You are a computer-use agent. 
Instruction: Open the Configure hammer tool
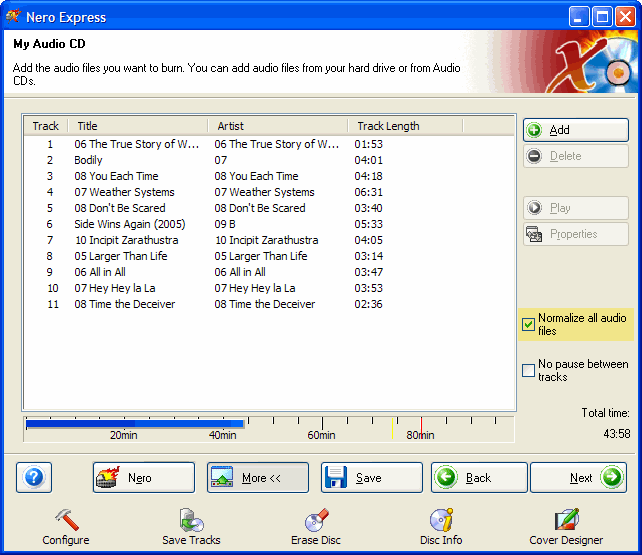pos(66,527)
